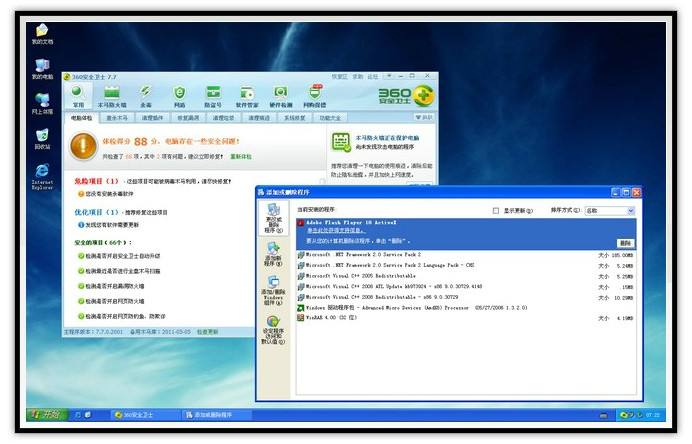Image resolution: width=692 pixels, height=444 pixels.
Task: Select Visual C++ 2008 Redistributable x86 9.0.30729 row
Action: [466, 297]
